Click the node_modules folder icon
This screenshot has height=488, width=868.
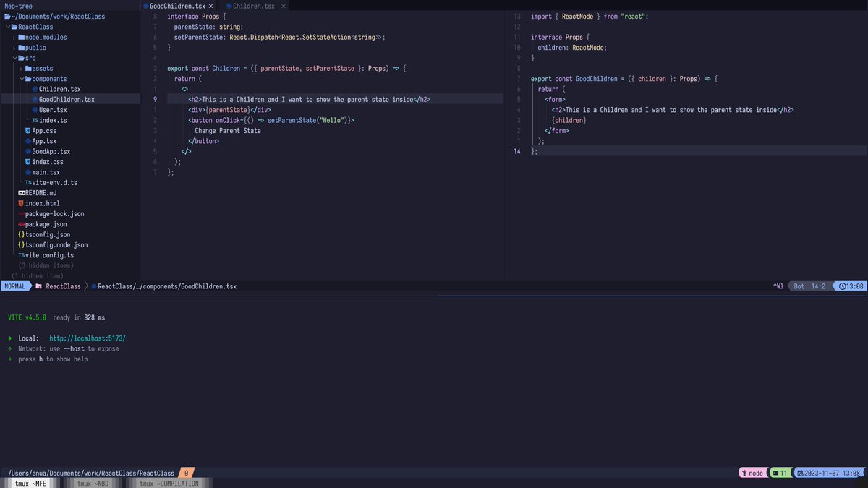(x=21, y=37)
